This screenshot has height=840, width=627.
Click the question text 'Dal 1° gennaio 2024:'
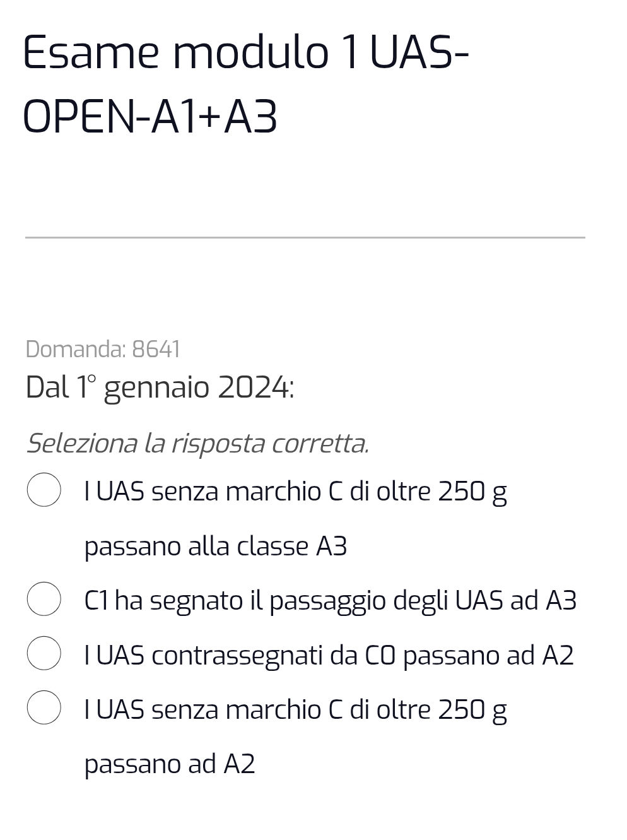point(161,387)
